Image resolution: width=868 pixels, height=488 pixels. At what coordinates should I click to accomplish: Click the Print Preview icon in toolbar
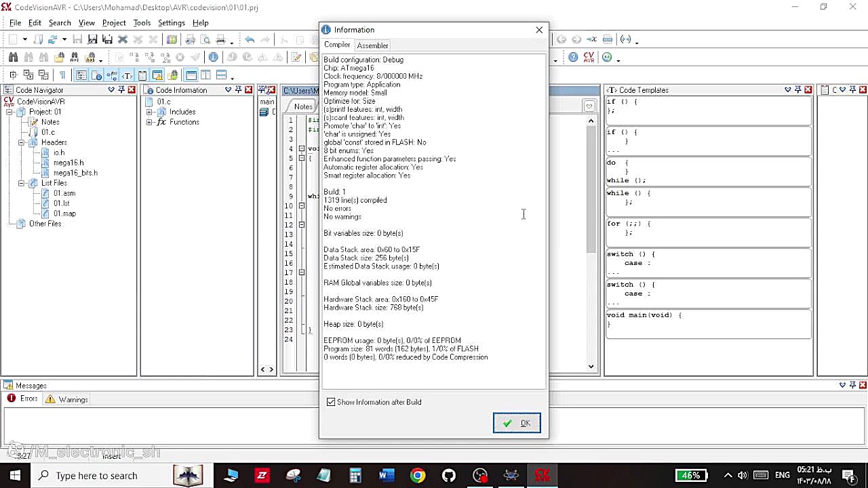click(x=205, y=40)
